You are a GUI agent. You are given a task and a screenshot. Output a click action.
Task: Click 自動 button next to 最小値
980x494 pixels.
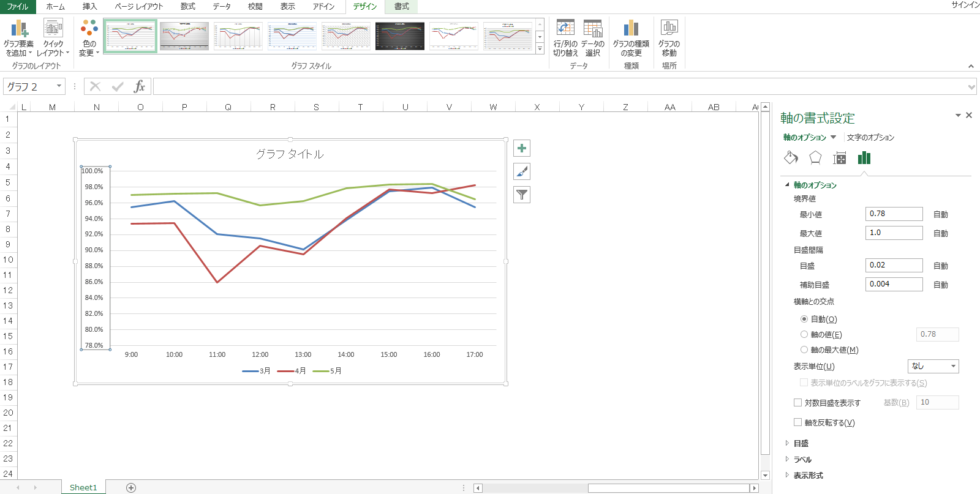[x=940, y=214]
